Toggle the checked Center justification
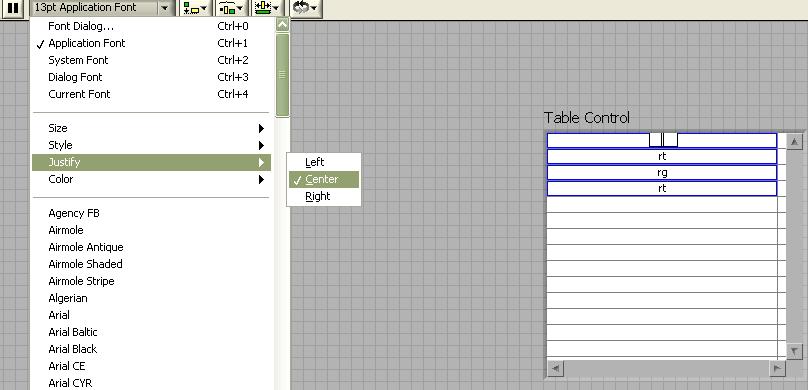Viewport: 808px width, 390px height. 324,179
